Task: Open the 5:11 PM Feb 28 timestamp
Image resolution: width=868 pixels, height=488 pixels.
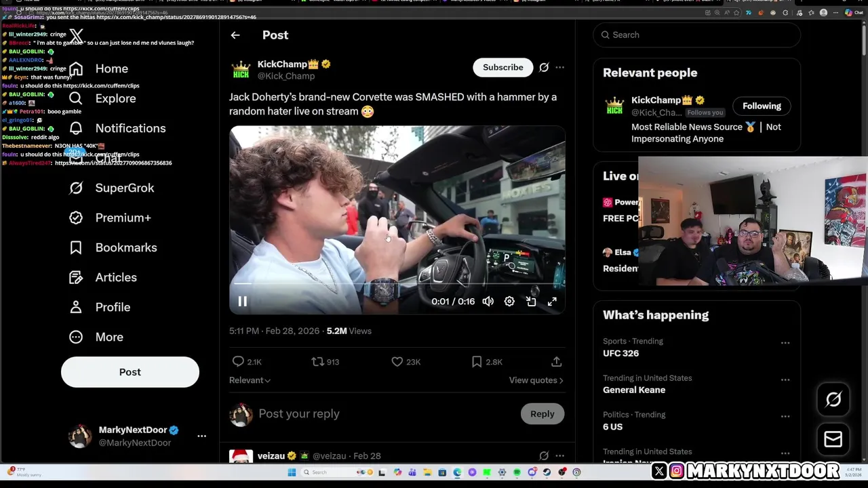Action: click(274, 331)
